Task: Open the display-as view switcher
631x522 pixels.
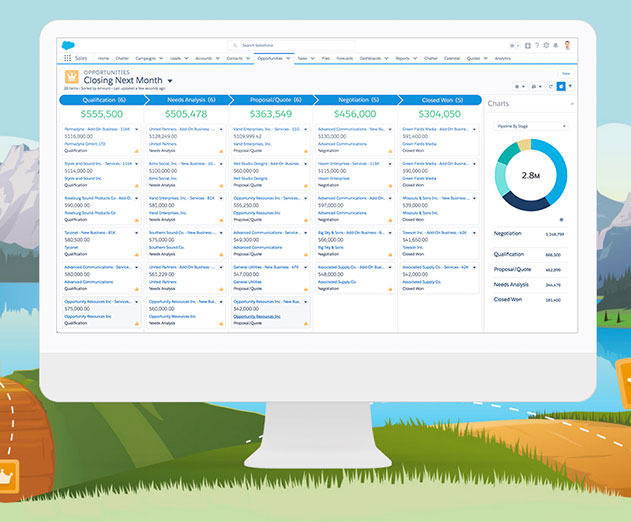Action: (536, 87)
